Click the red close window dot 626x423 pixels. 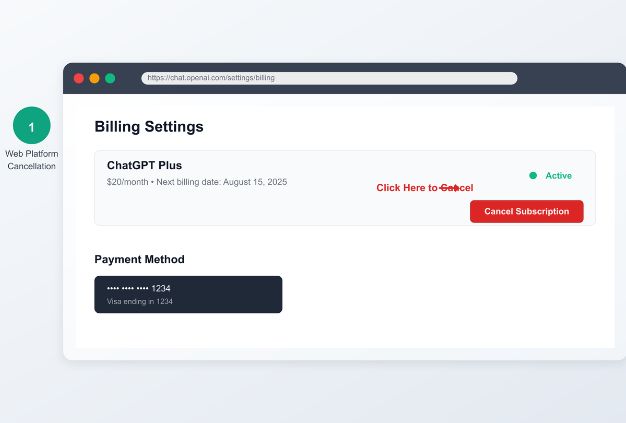pyautogui.click(x=79, y=78)
